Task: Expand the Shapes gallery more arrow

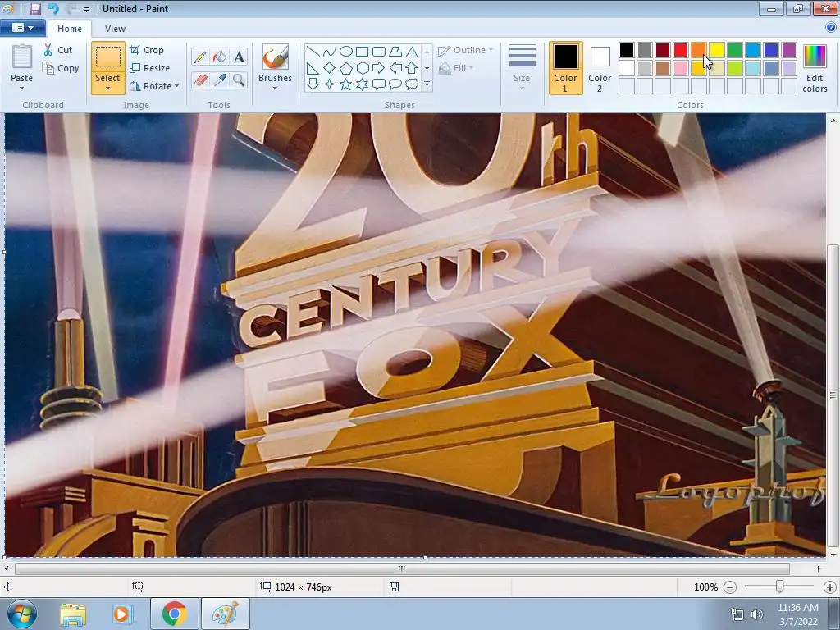Action: pos(427,84)
